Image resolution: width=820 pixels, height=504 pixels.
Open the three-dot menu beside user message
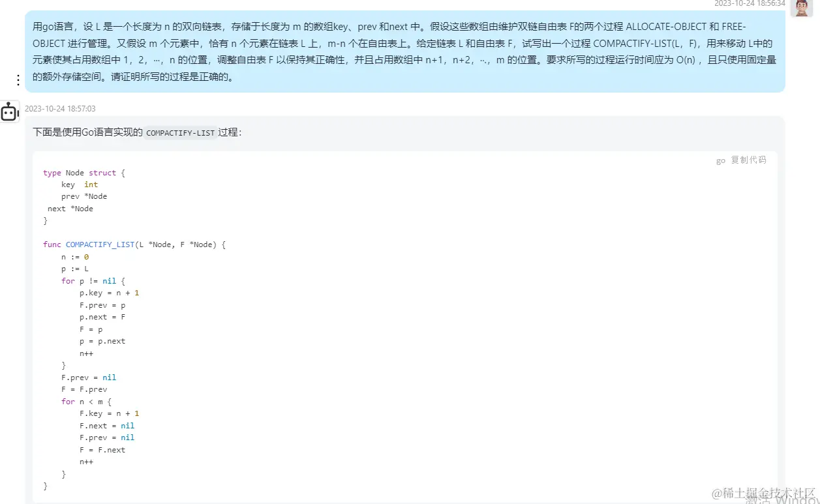18,79
